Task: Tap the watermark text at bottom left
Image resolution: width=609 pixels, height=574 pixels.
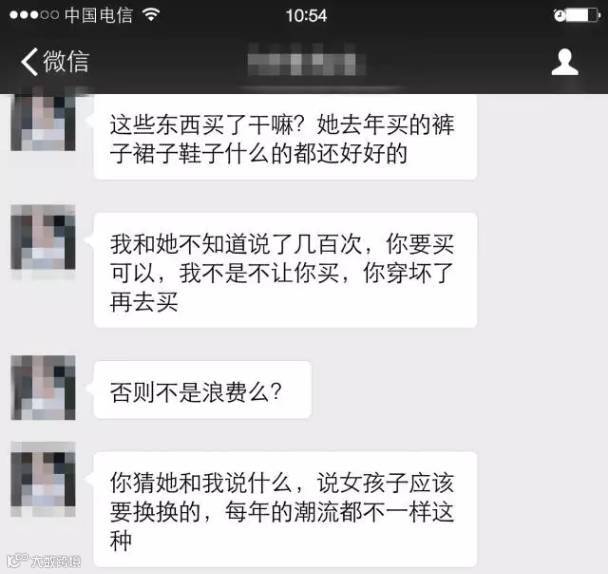Action: [56, 561]
